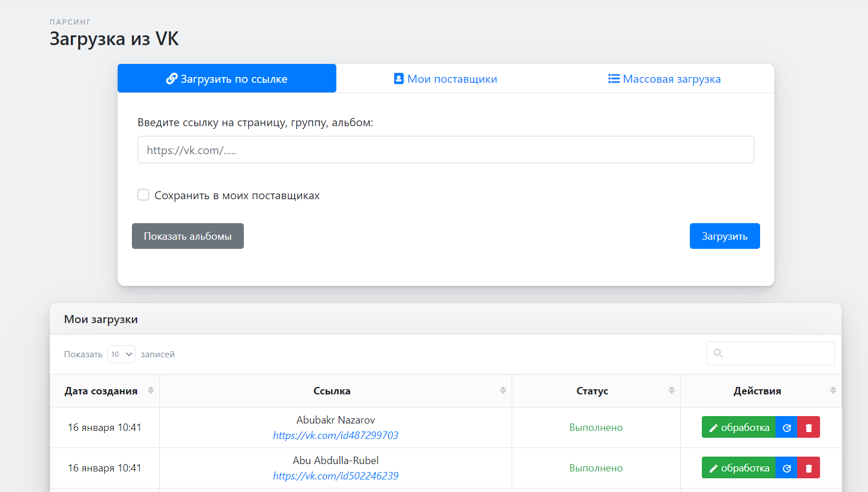Sort table by Действия column arrows
This screenshot has height=492, width=868.
coord(833,390)
